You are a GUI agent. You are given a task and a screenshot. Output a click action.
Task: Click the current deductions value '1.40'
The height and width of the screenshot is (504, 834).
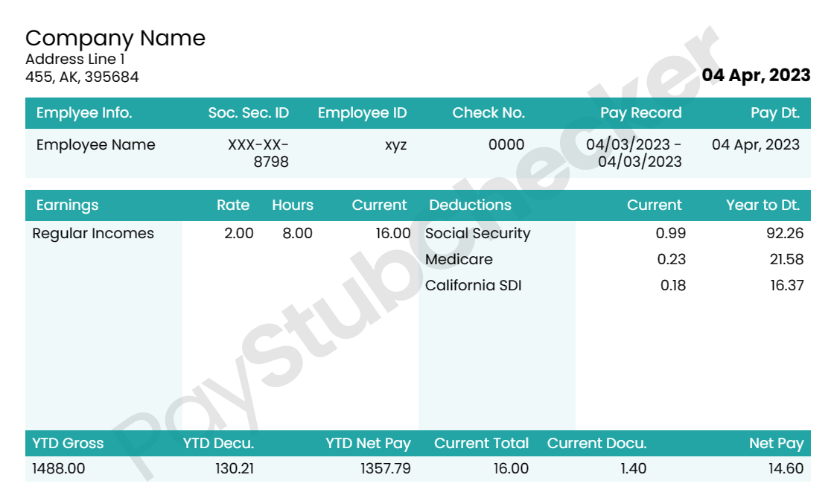pyautogui.click(x=634, y=469)
